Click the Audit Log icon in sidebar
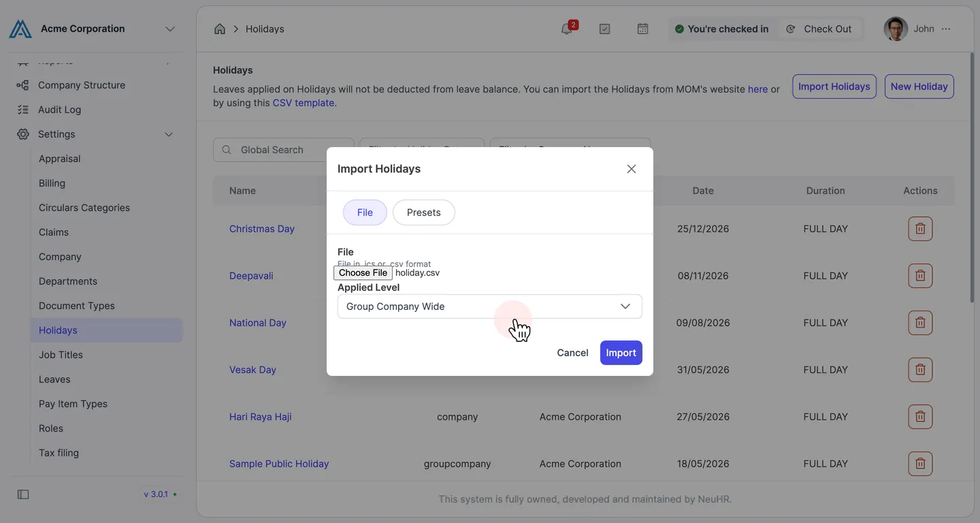Screen dimensions: 980x523 point(22,110)
